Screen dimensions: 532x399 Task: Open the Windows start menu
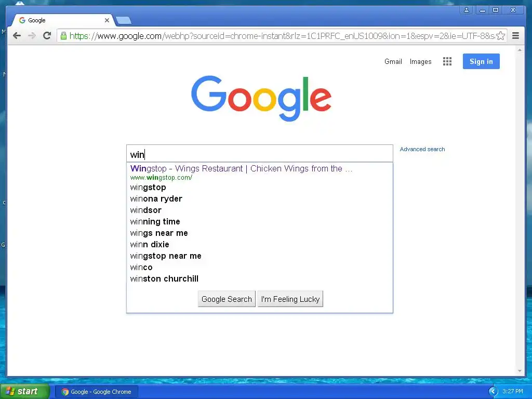coord(25,392)
